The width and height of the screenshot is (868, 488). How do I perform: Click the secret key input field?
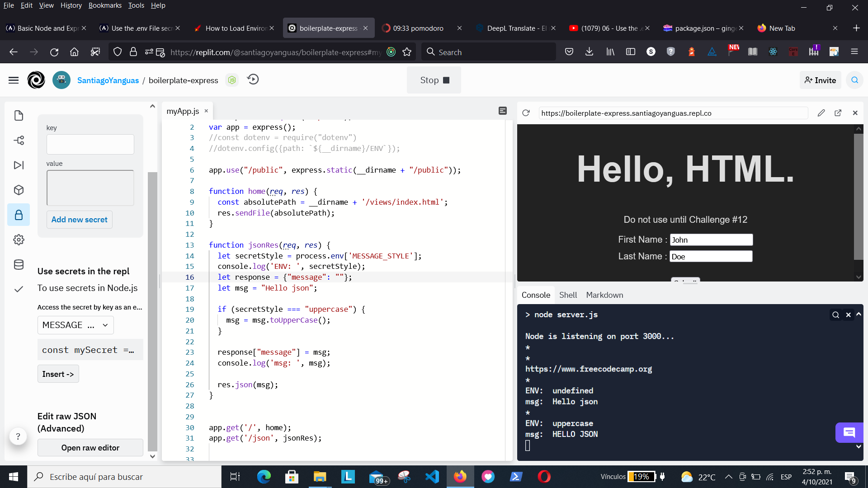coord(90,145)
